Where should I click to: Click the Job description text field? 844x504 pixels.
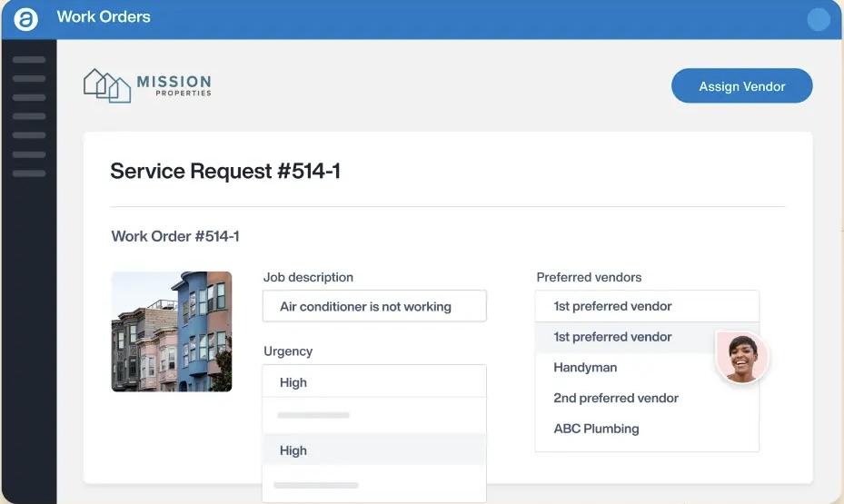(x=373, y=307)
